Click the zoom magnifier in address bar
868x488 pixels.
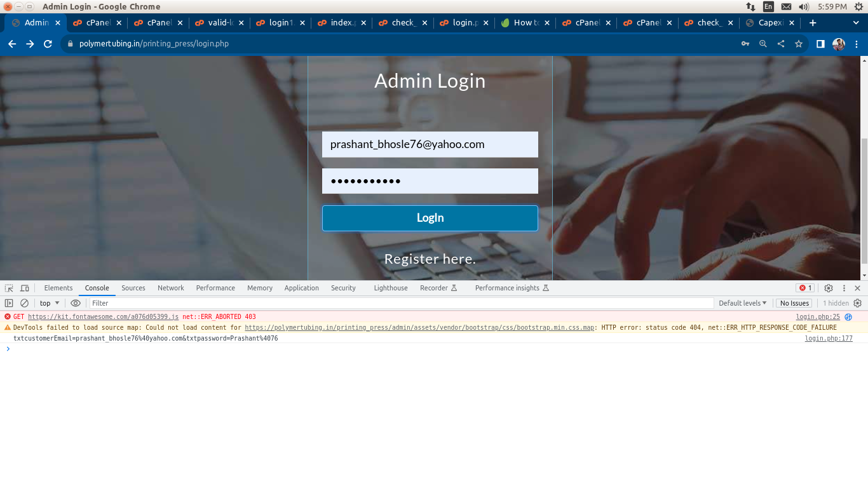763,44
